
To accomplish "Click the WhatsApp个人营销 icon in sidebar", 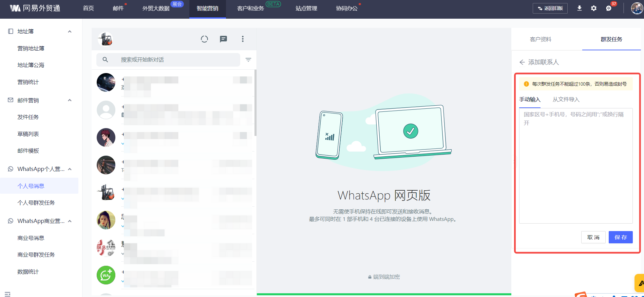I will pyautogui.click(x=11, y=169).
